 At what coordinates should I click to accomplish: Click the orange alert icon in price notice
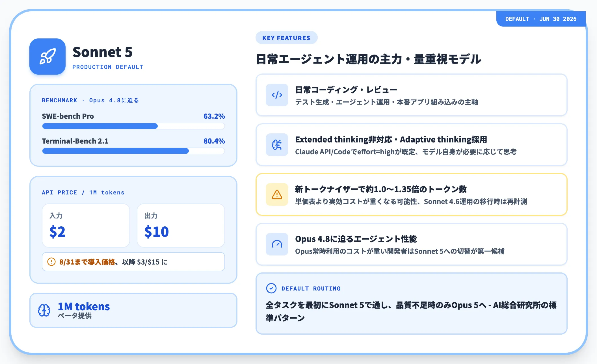[51, 262]
